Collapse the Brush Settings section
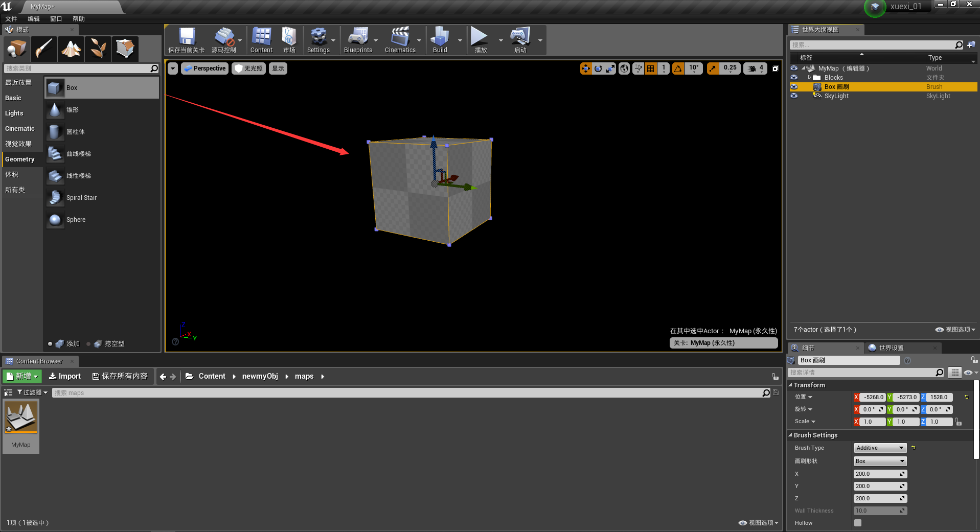Viewport: 980px width, 532px height. tap(790, 435)
